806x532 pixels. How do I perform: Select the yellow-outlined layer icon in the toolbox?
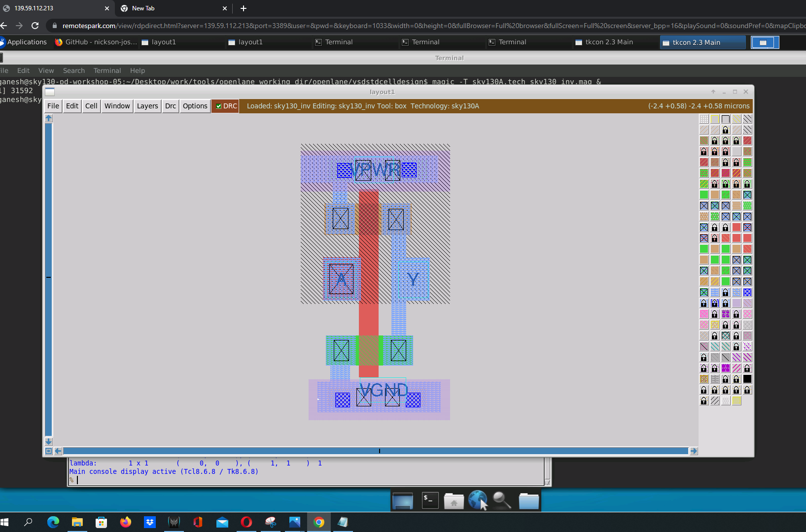(x=715, y=118)
